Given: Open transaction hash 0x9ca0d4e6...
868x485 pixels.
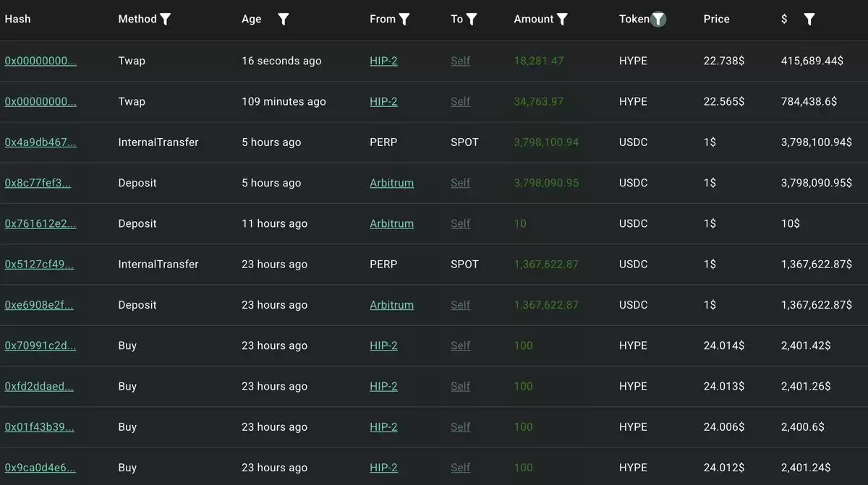Looking at the screenshot, I should [40, 468].
